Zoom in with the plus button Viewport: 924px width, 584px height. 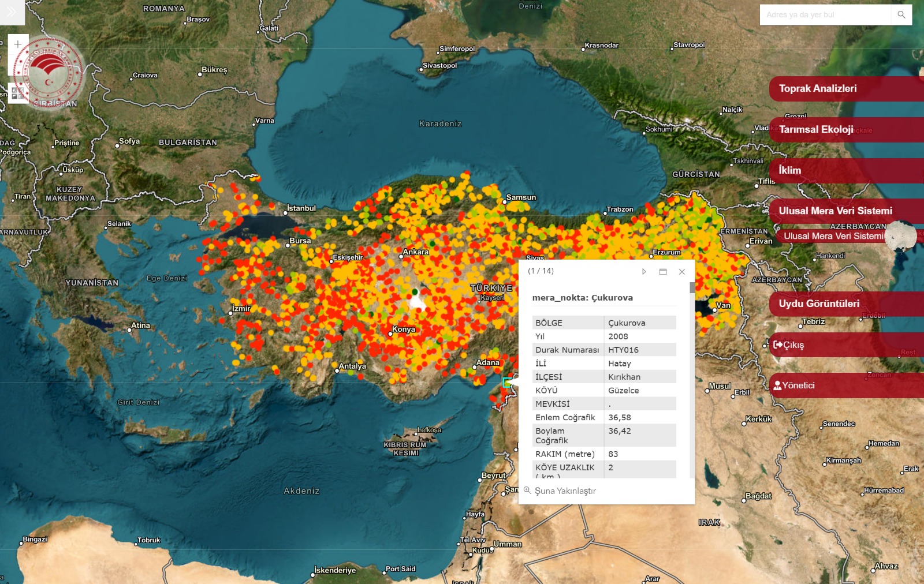tap(17, 44)
